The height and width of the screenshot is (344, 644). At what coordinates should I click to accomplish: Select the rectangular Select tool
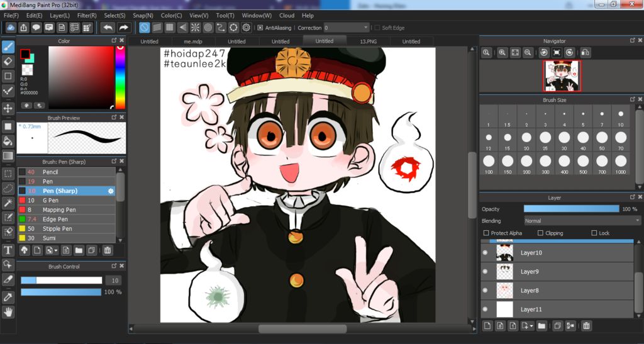coord(8,174)
